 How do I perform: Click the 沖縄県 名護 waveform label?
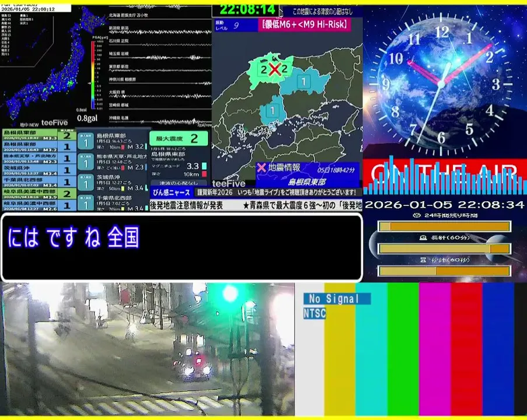(x=118, y=118)
